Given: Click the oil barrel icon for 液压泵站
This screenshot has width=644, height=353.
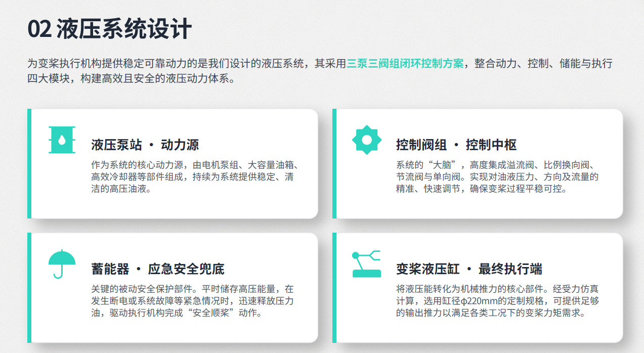Looking at the screenshot, I should point(62,140).
